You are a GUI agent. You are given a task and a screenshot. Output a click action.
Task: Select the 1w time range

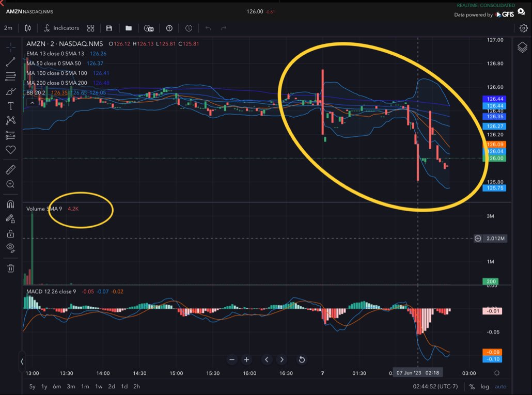click(x=99, y=386)
